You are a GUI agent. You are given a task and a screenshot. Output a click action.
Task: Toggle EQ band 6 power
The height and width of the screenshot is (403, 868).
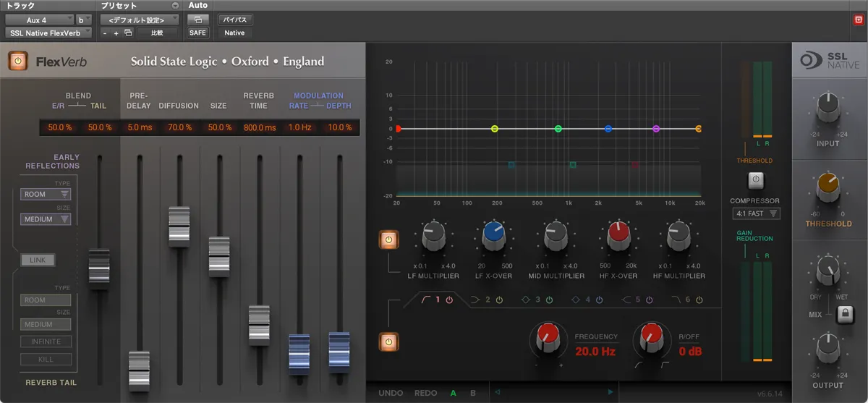point(699,300)
